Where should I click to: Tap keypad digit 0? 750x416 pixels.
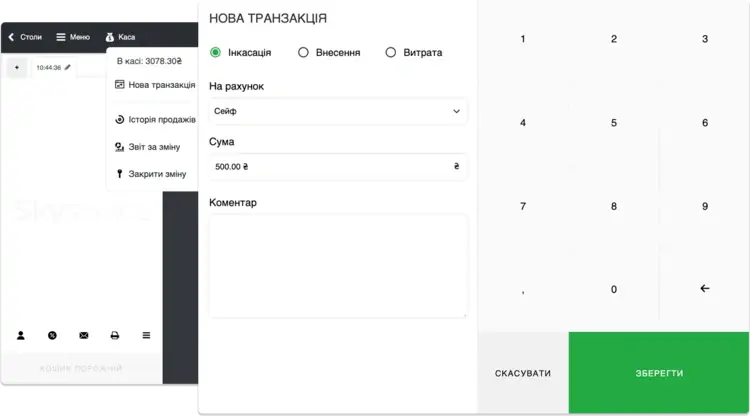tap(614, 289)
